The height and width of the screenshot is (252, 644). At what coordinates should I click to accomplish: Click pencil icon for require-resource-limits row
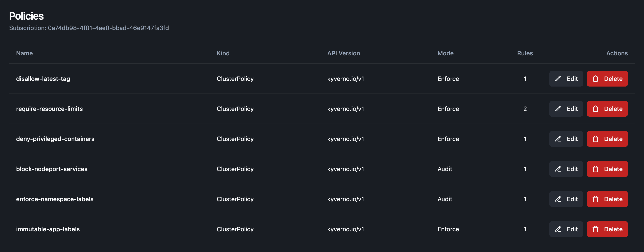click(558, 109)
